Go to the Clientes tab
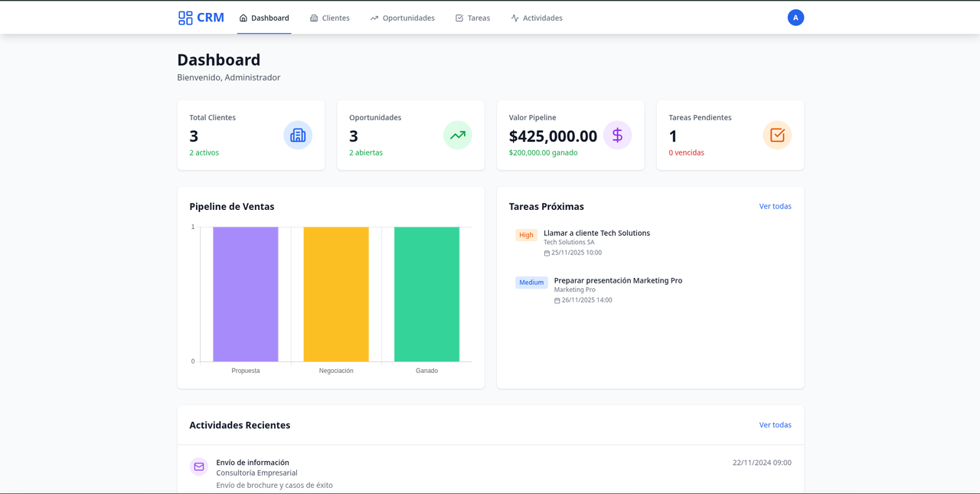This screenshot has width=980, height=494. click(330, 18)
